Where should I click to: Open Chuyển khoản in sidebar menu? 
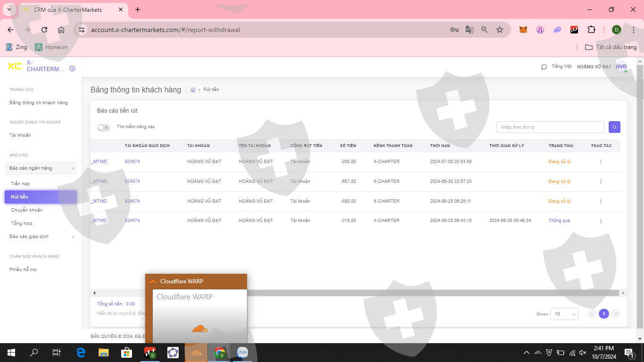click(27, 210)
